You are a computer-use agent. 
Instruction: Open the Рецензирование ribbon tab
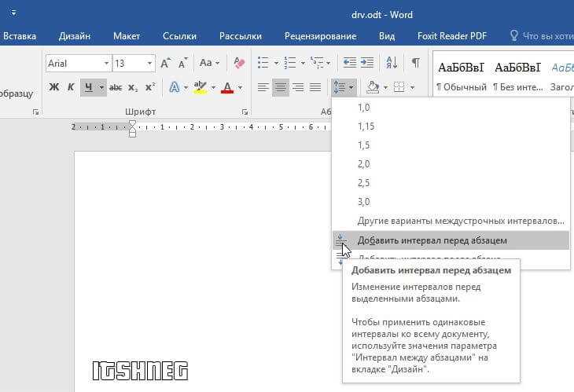pyautogui.click(x=320, y=36)
